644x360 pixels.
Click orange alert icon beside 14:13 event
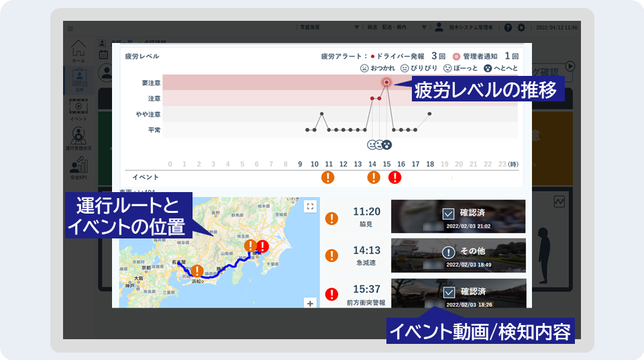[331, 255]
